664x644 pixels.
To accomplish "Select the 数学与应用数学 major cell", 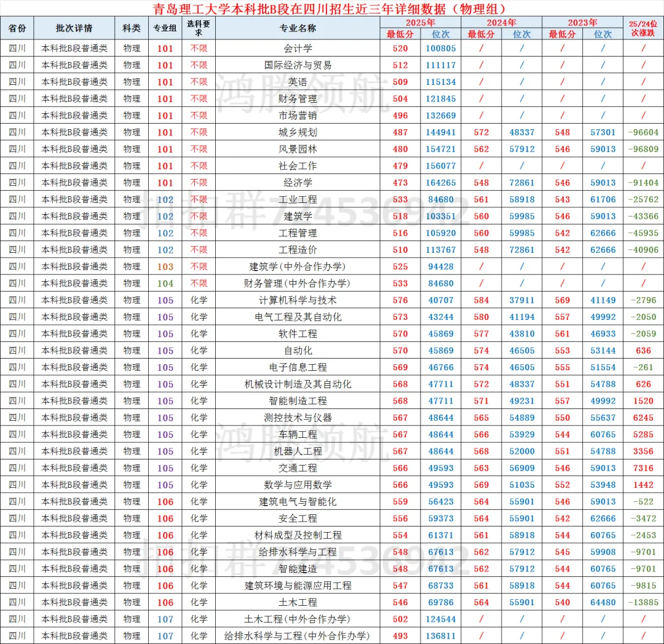I will point(298,485).
